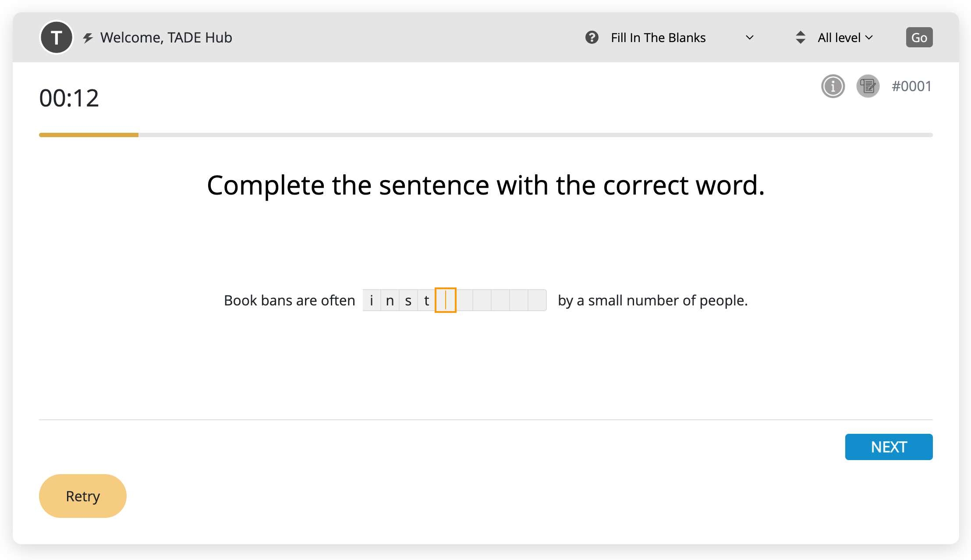
Task: Click the question mark help icon
Action: click(592, 38)
